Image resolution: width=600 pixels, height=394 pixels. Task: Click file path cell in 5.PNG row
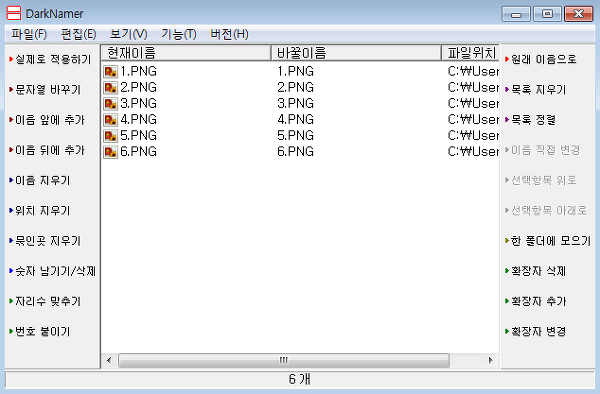[473, 136]
